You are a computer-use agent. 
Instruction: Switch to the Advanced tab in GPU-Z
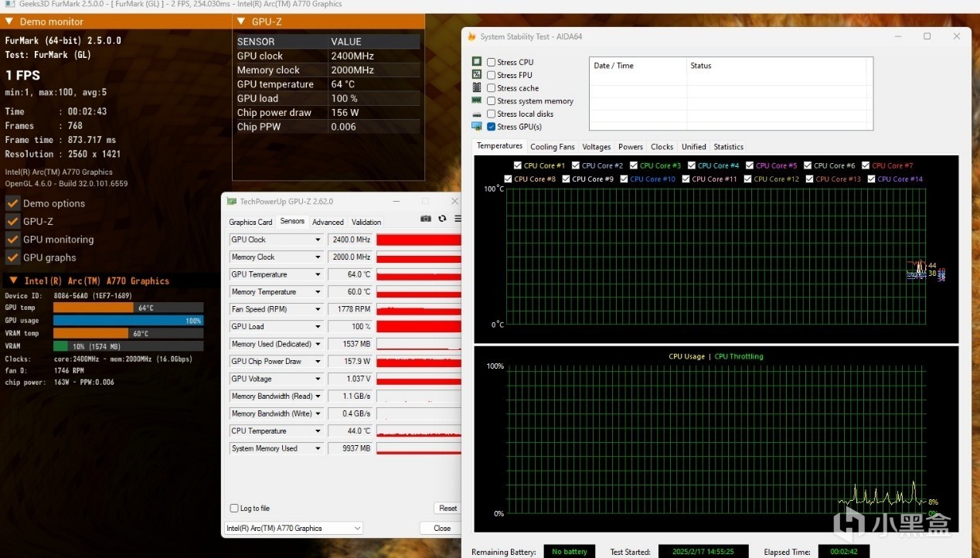pos(328,222)
